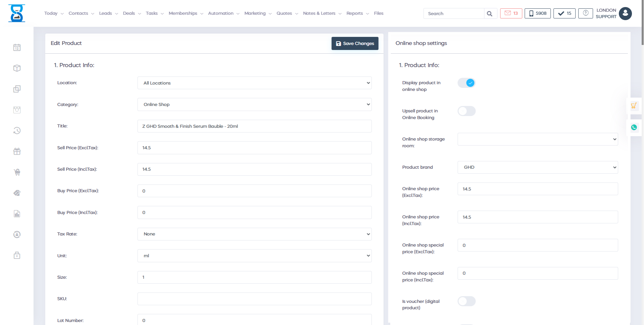
Task: Expand the Tax Rate dropdown
Action: (254, 234)
